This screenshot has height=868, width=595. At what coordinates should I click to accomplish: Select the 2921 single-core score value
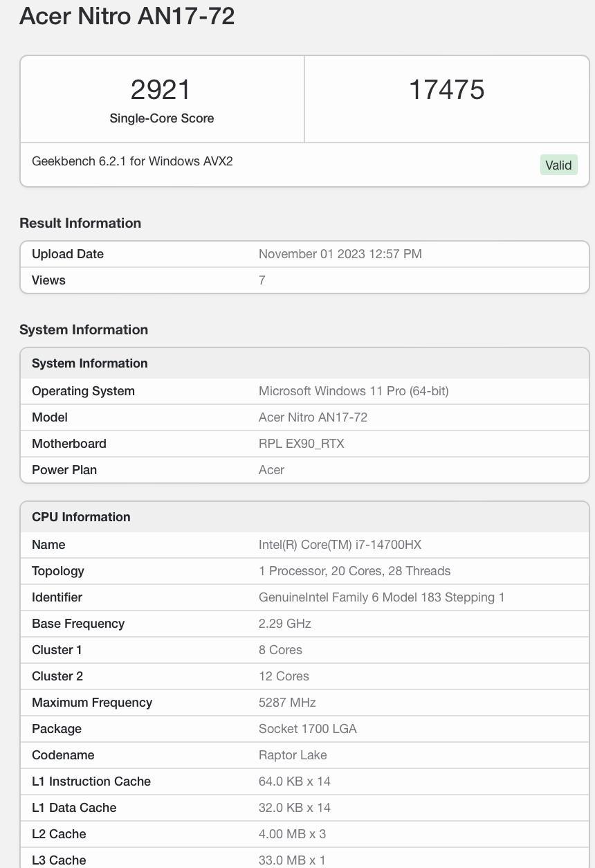pos(161,90)
